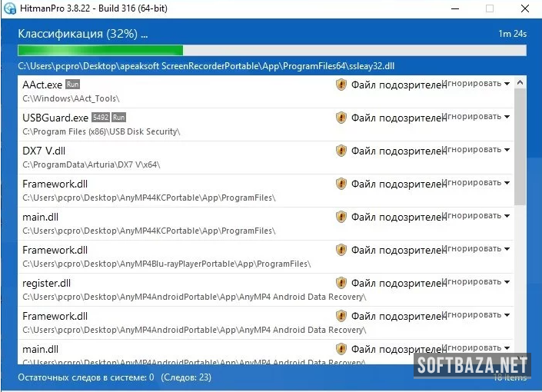Open the Игнорировать dropdown for register.dll
The height and width of the screenshot is (392, 542).
(x=477, y=282)
